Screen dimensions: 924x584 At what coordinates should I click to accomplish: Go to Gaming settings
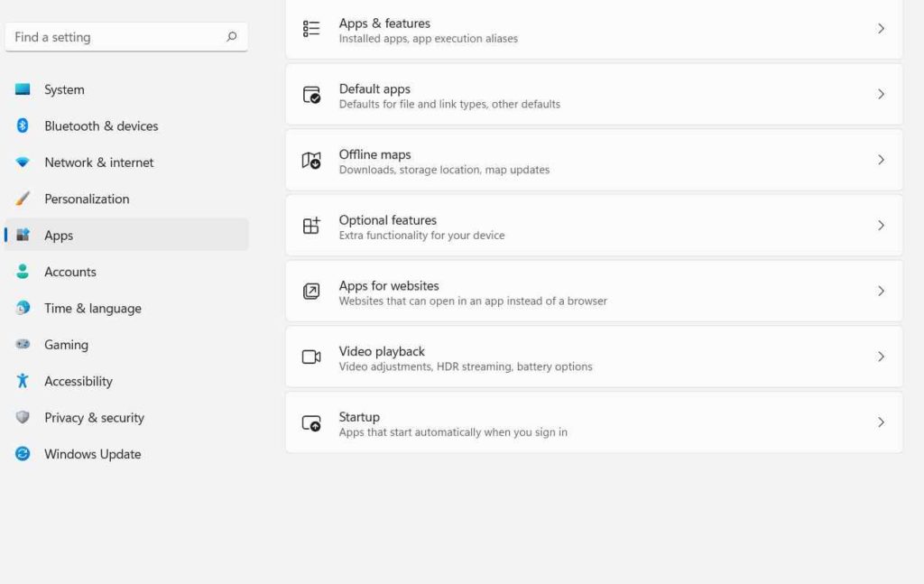coord(126,344)
